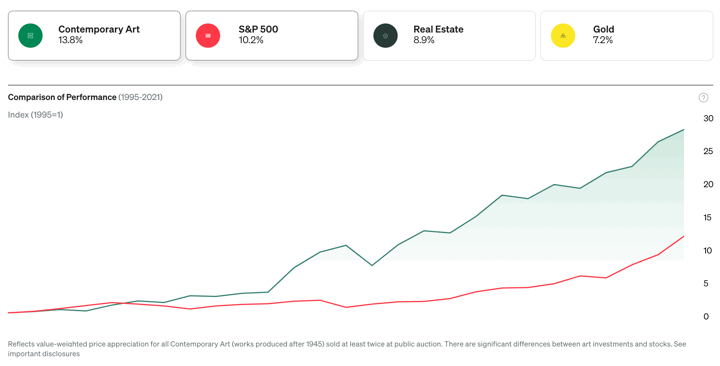Open the important disclosures link

pos(44,354)
